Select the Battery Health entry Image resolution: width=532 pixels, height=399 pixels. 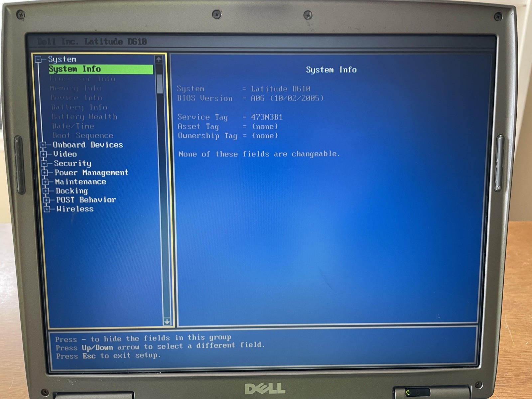[x=84, y=117]
